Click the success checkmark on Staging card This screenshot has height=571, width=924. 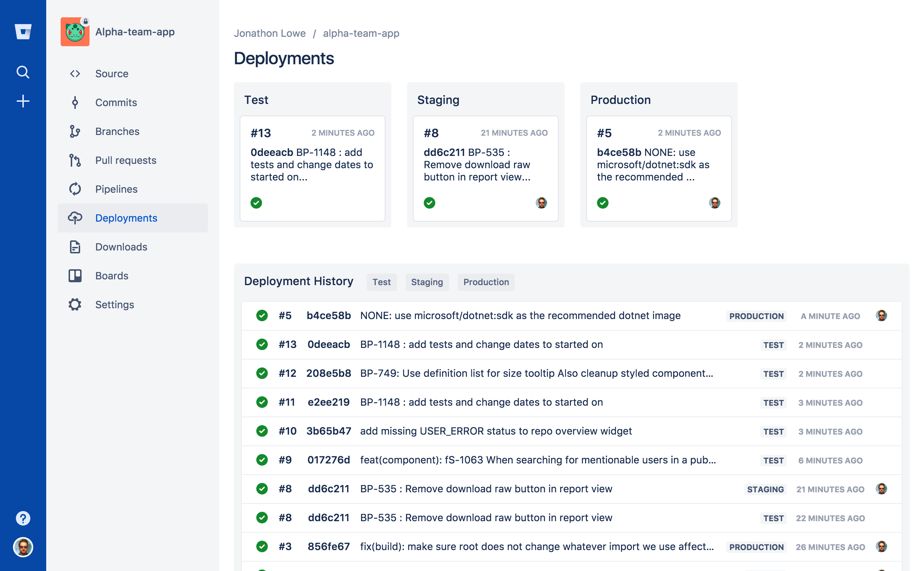click(x=430, y=203)
